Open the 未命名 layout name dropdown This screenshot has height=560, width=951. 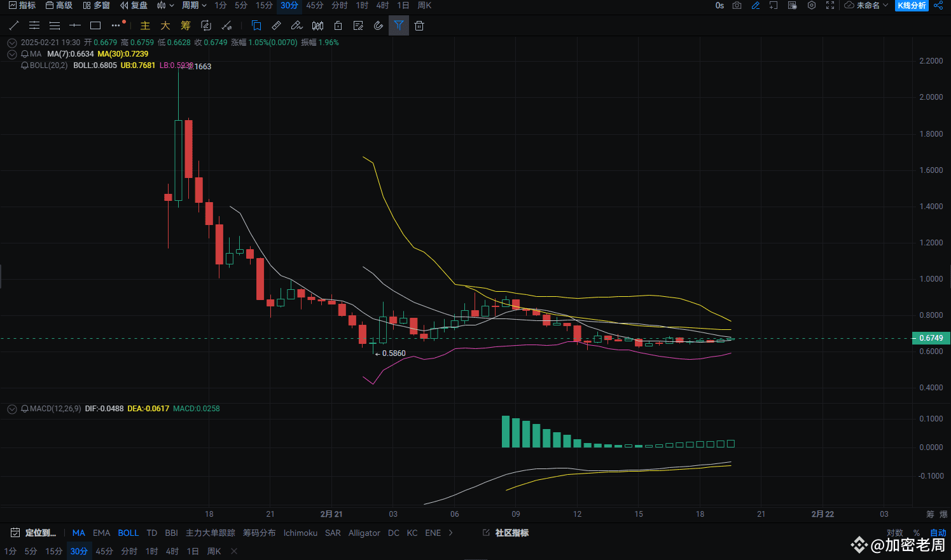pos(866,5)
